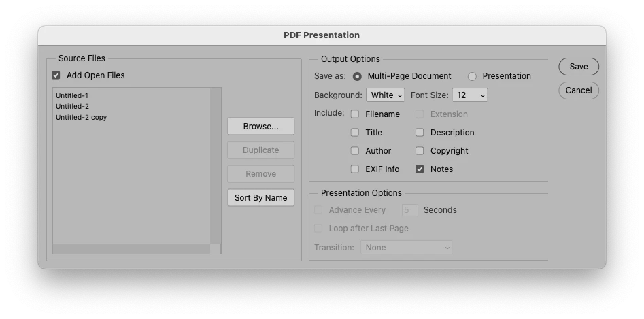The height and width of the screenshot is (319, 644).
Task: Enable the Filename include checkbox
Action: click(x=355, y=114)
